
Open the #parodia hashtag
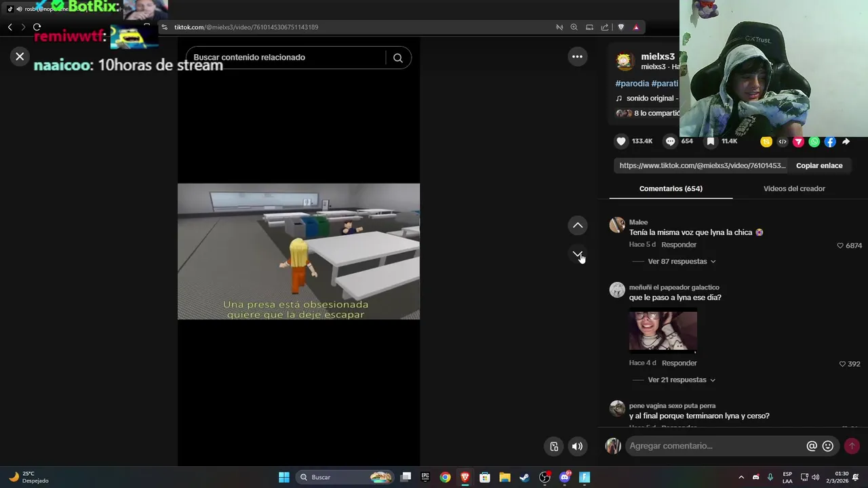632,83
